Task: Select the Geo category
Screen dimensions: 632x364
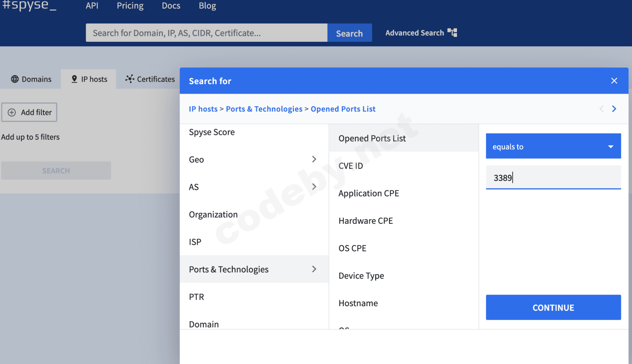Action: [254, 159]
